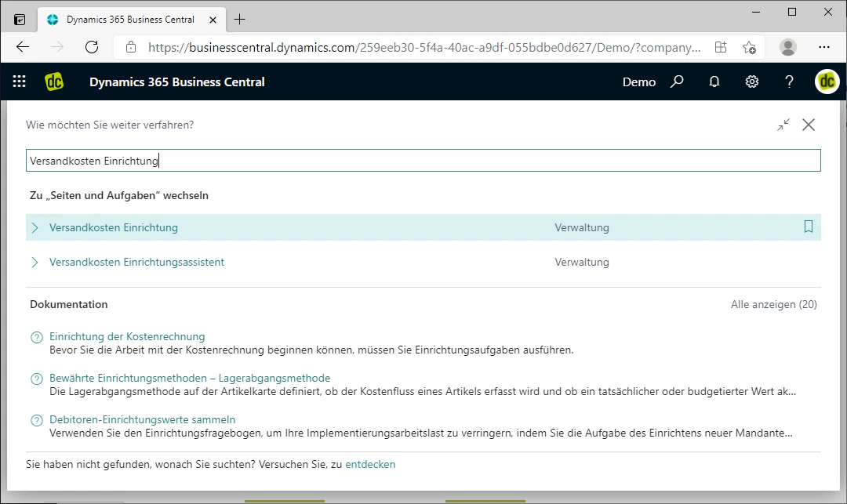Open the help question mark menu
This screenshot has width=847, height=504.
coord(789,82)
